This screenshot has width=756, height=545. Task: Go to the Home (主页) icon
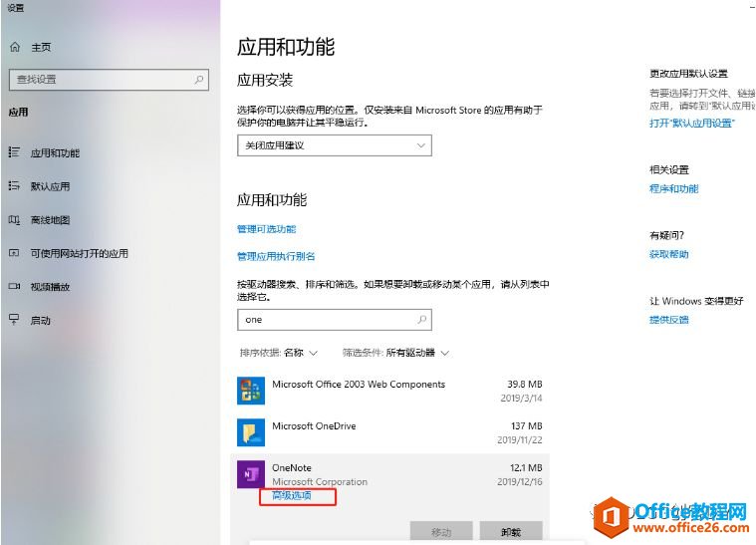click(x=15, y=47)
